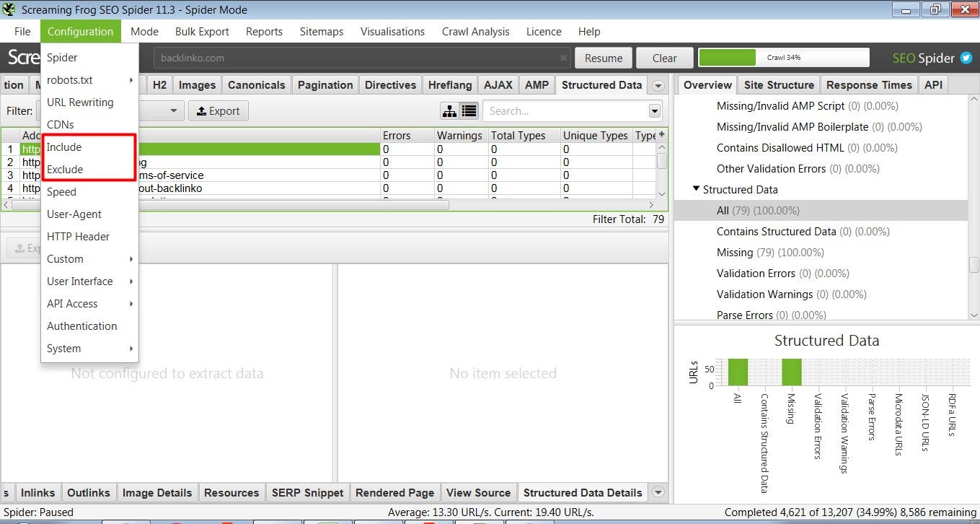Open the Bulk Export menu
Screen dimensions: 980x524
click(202, 32)
